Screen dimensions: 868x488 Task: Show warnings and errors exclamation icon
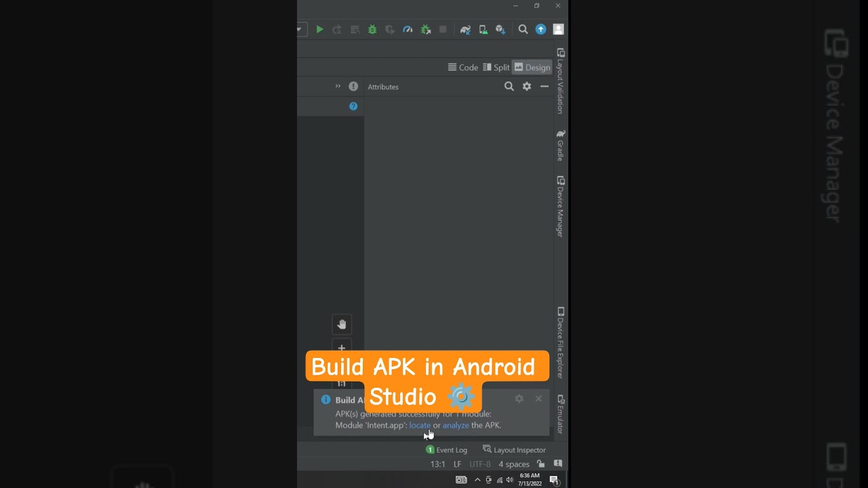[353, 86]
